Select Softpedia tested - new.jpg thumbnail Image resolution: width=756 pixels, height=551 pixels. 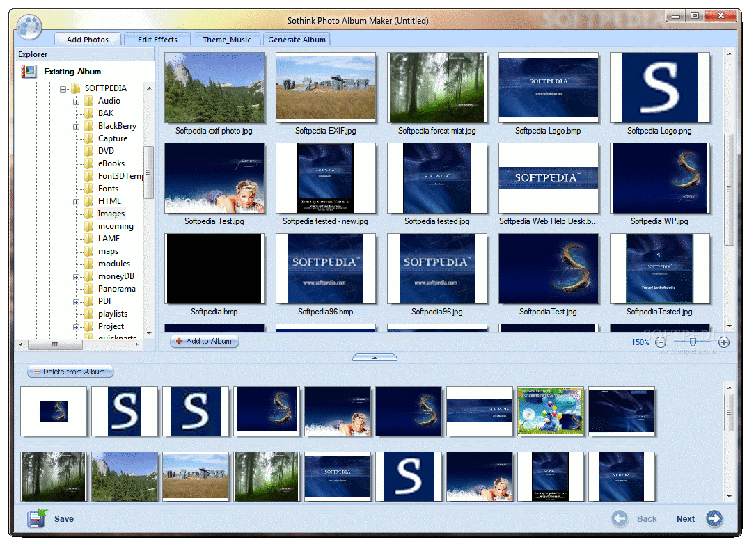326,178
